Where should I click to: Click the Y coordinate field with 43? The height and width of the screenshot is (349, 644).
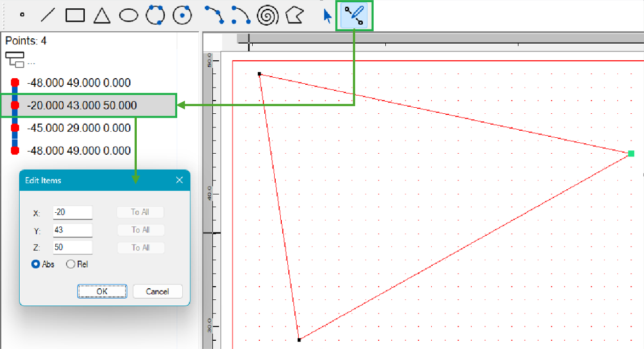point(73,230)
